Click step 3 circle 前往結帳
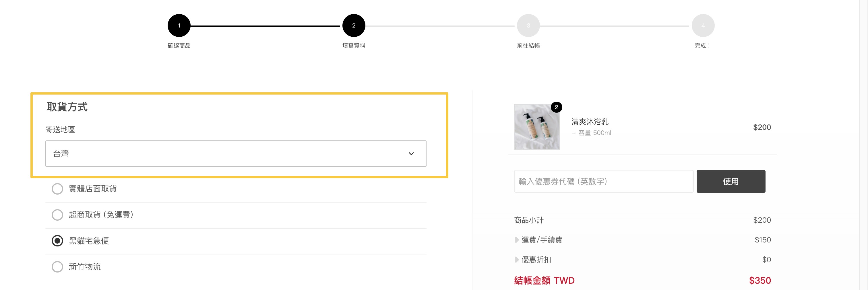 [528, 26]
